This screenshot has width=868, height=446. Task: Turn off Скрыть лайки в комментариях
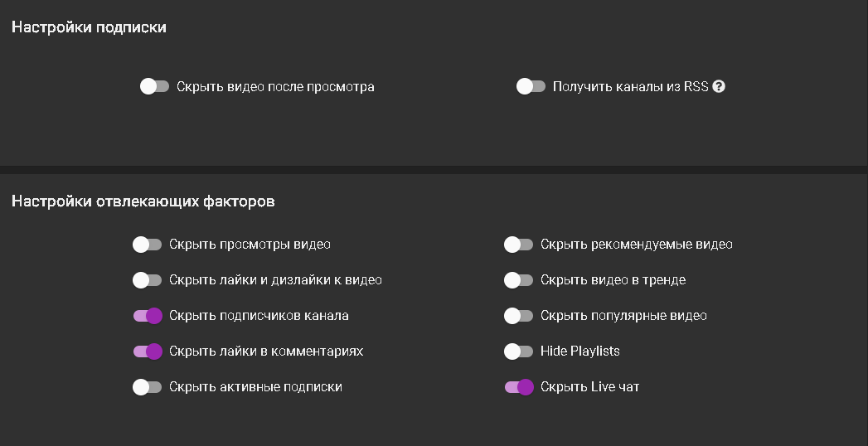pos(147,351)
